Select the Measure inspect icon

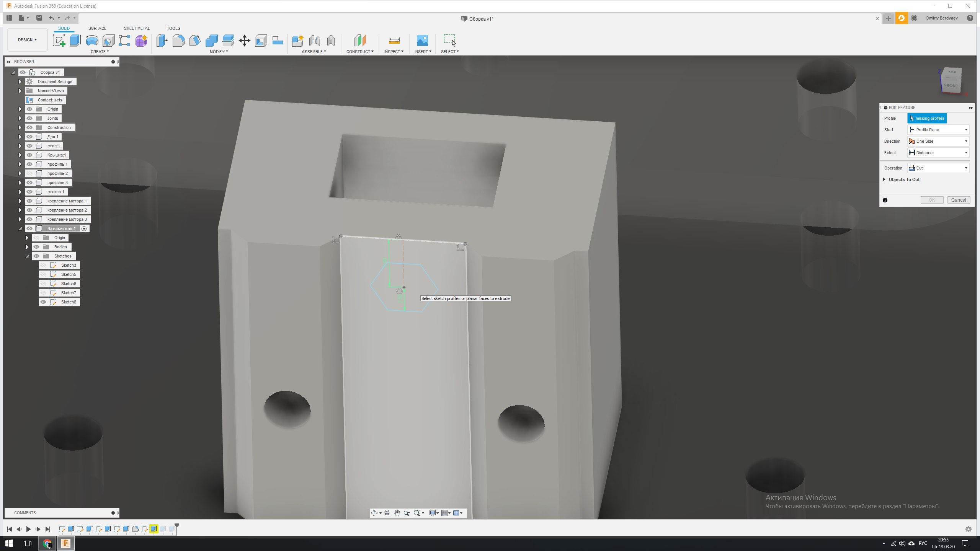(394, 40)
